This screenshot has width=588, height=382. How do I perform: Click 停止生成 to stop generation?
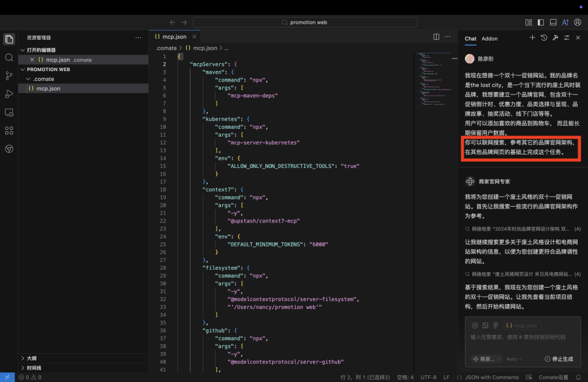tap(559, 359)
